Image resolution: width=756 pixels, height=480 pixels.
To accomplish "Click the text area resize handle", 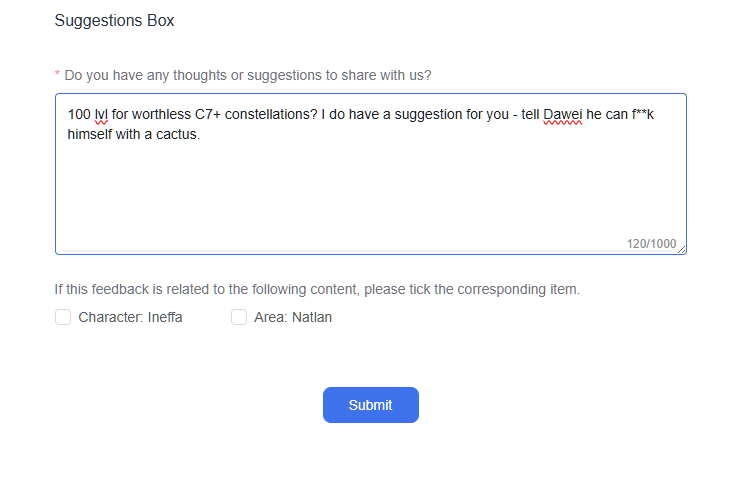I will coord(682,250).
